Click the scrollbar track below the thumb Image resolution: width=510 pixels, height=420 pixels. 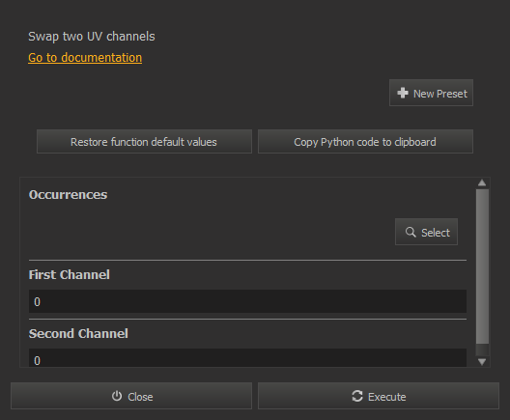point(482,350)
